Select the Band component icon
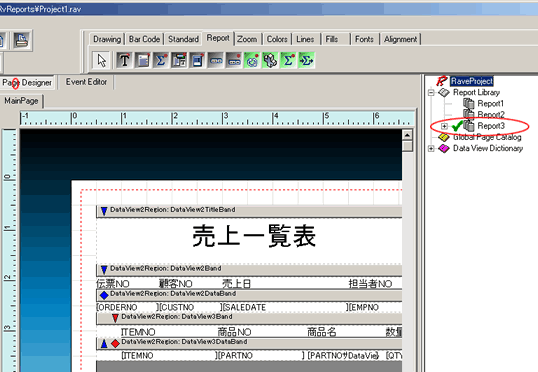The image size is (538, 372). (215, 60)
